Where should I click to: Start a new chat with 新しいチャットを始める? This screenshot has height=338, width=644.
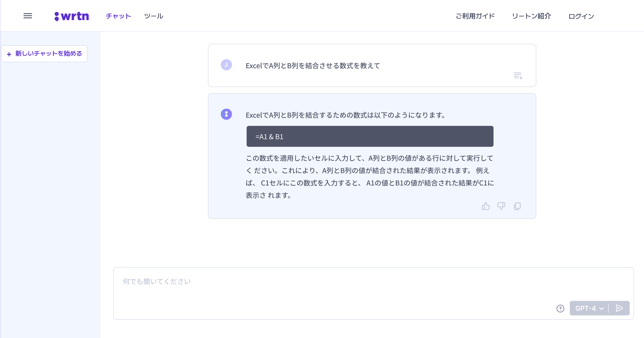[x=44, y=54]
